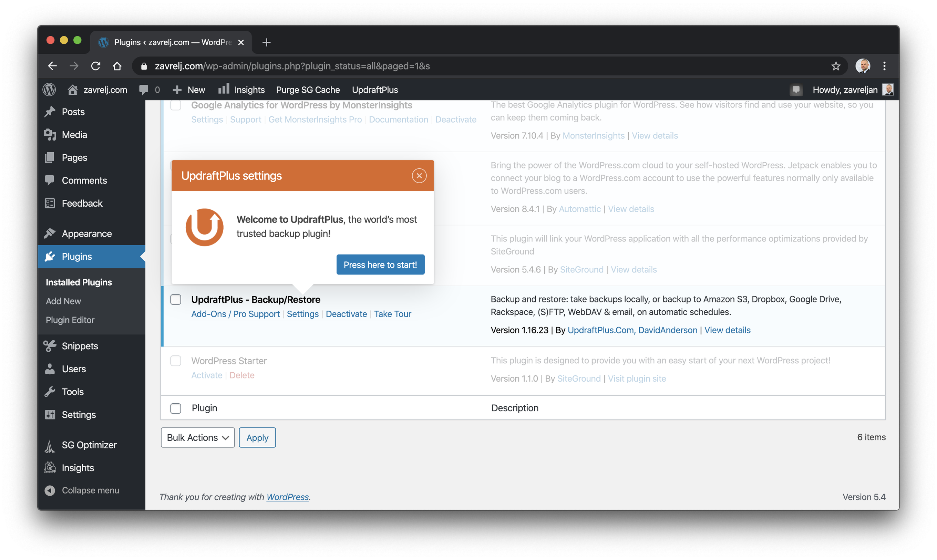The width and height of the screenshot is (937, 560).
Task: Open the Plugin Editor submenu item
Action: (70, 320)
